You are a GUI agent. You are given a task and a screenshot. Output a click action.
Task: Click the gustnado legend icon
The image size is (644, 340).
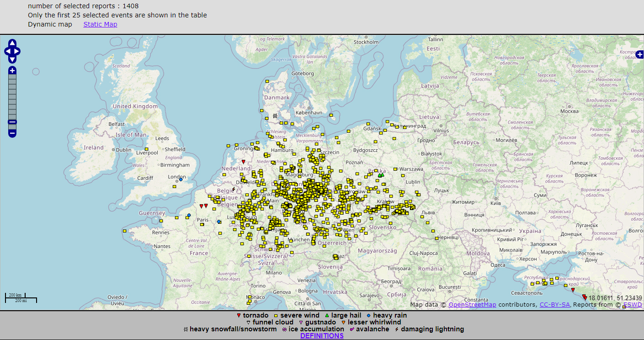point(301,323)
